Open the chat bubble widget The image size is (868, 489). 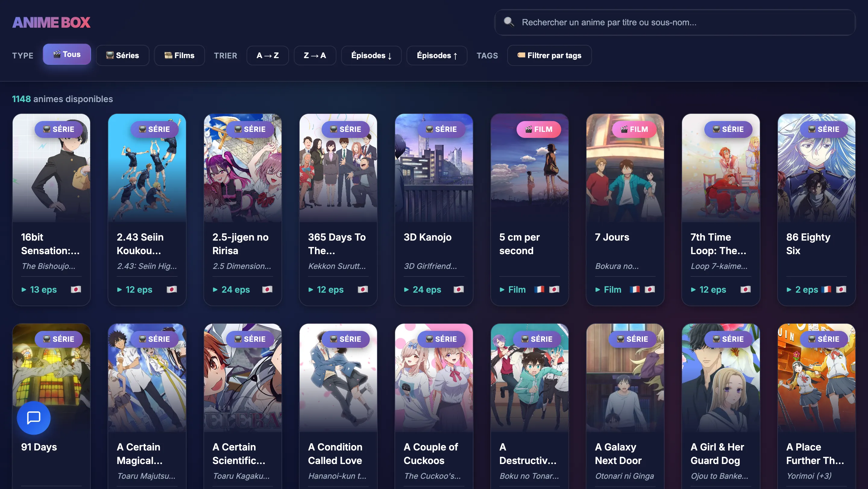click(34, 418)
